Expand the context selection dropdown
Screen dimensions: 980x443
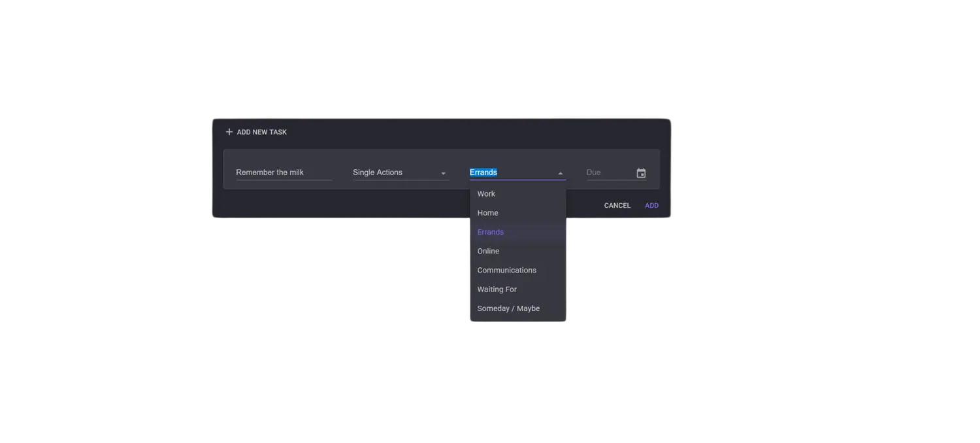(x=516, y=172)
